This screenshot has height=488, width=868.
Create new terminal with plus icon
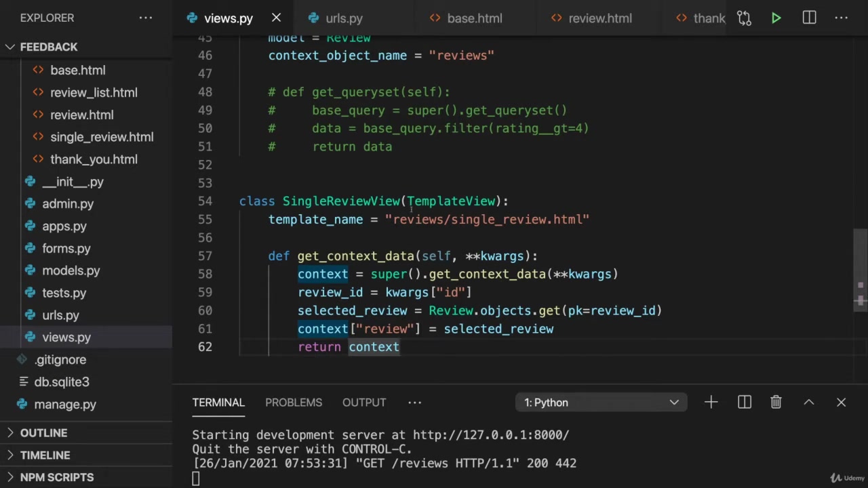tap(711, 403)
